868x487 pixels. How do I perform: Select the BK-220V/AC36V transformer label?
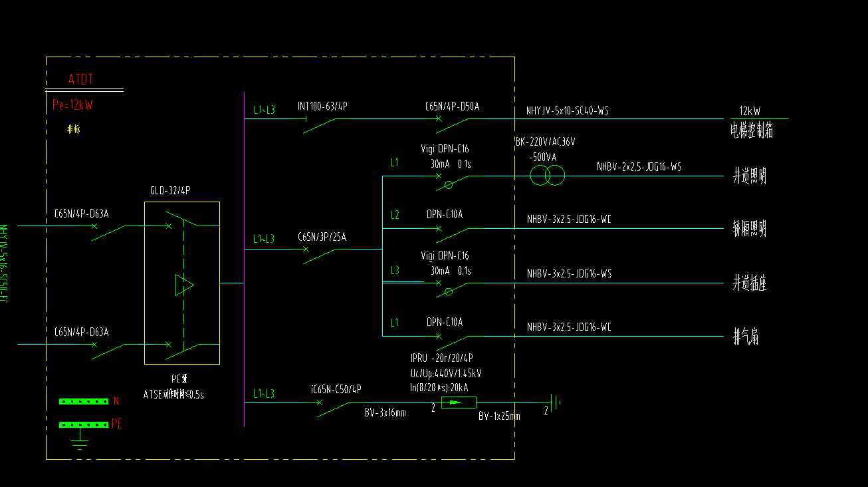[x=545, y=142]
